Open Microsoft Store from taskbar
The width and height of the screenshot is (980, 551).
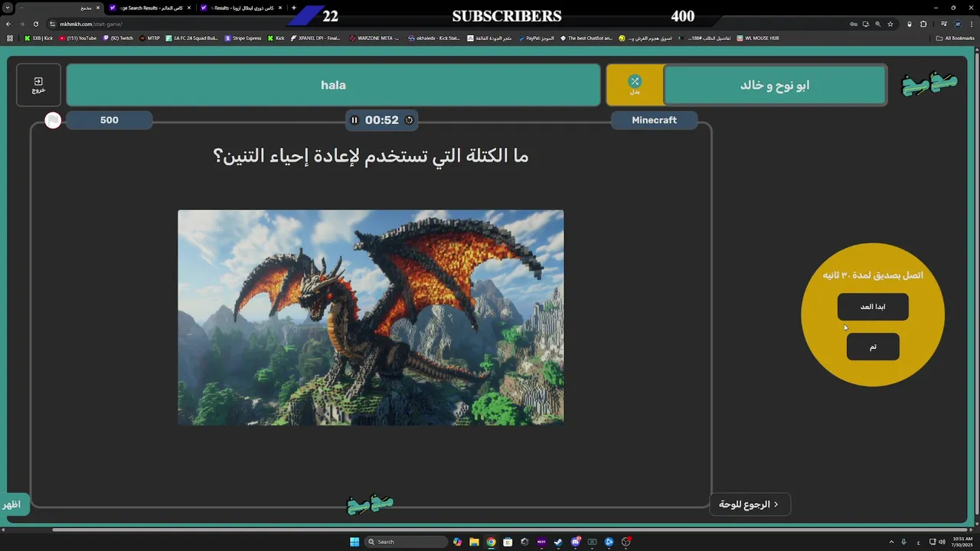coord(508,542)
